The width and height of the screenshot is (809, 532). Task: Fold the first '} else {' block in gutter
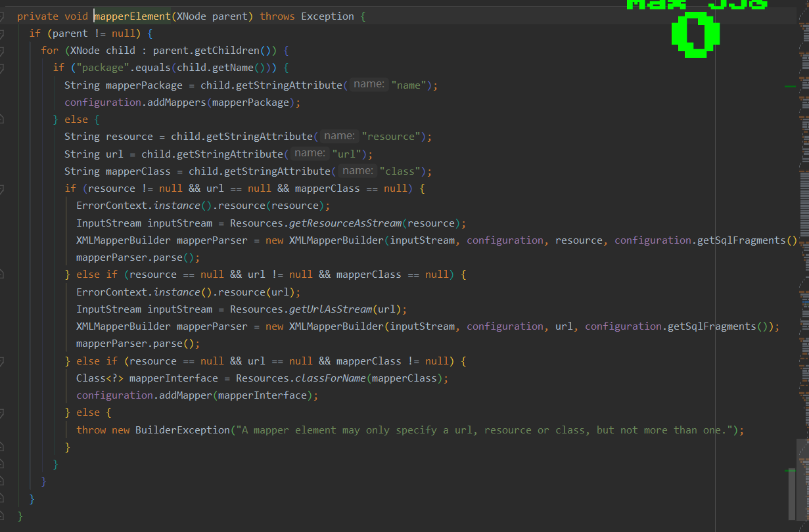[1, 120]
